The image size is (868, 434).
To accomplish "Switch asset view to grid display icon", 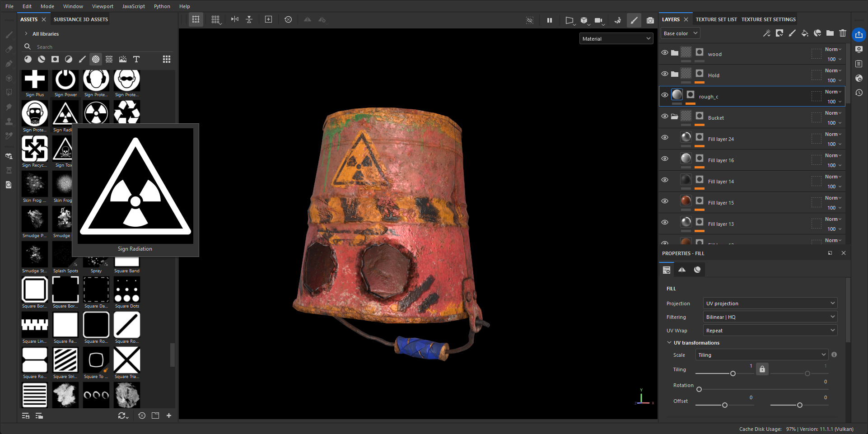I will click(x=167, y=59).
